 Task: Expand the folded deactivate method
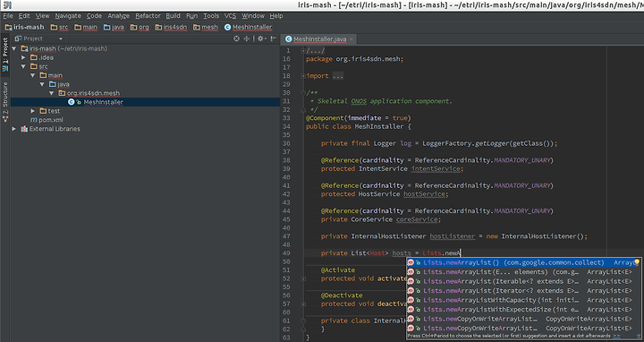(x=303, y=304)
